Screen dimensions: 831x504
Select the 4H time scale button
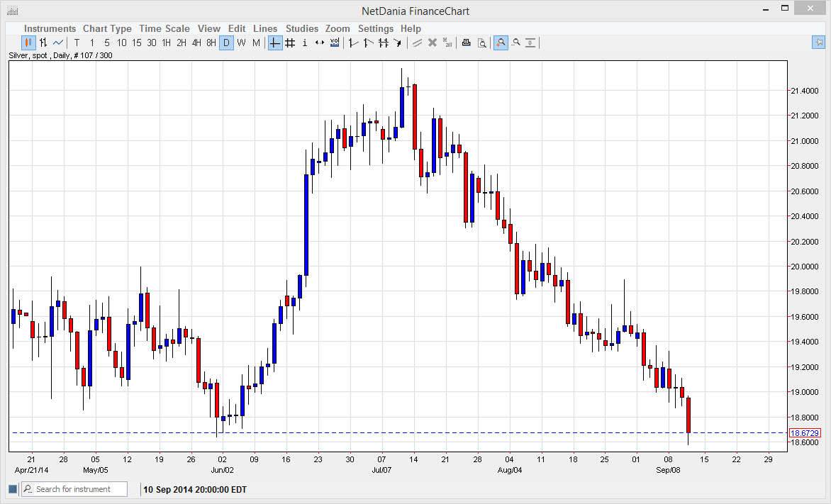[196, 43]
